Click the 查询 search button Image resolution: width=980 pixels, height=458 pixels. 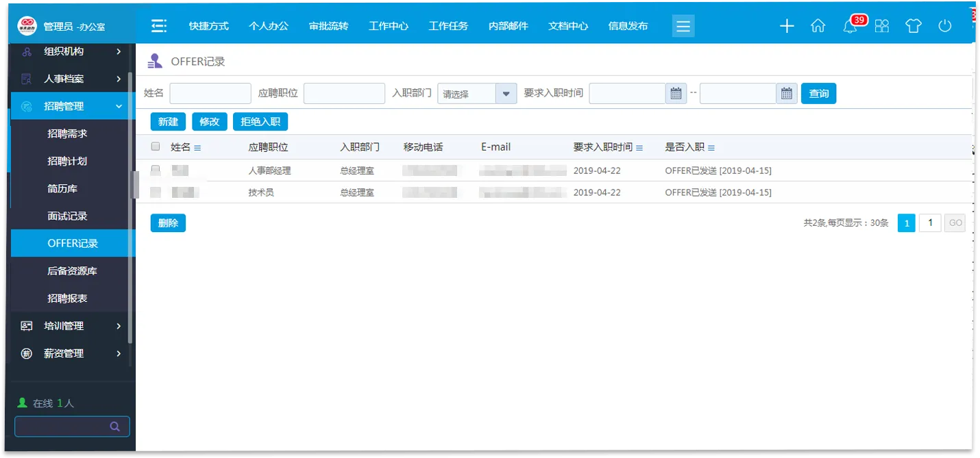[x=819, y=93]
